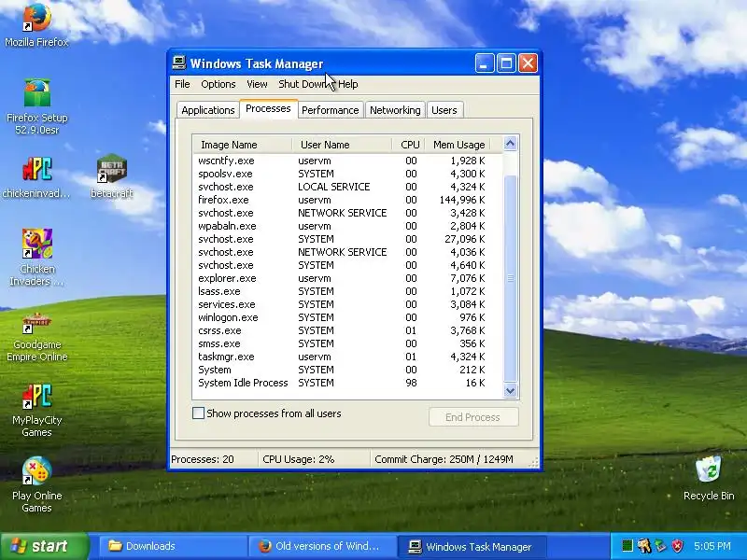Click the 144,996 K memory value
The width and height of the screenshot is (747, 560).
click(x=461, y=200)
